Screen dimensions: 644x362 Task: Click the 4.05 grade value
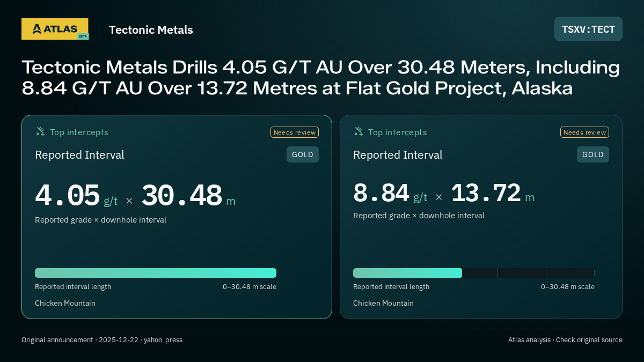tap(68, 196)
